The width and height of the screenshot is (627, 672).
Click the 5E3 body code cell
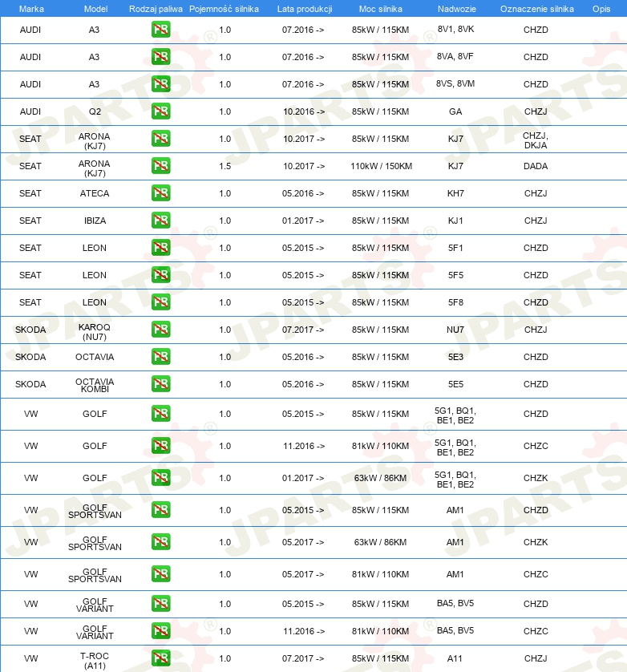coord(455,357)
